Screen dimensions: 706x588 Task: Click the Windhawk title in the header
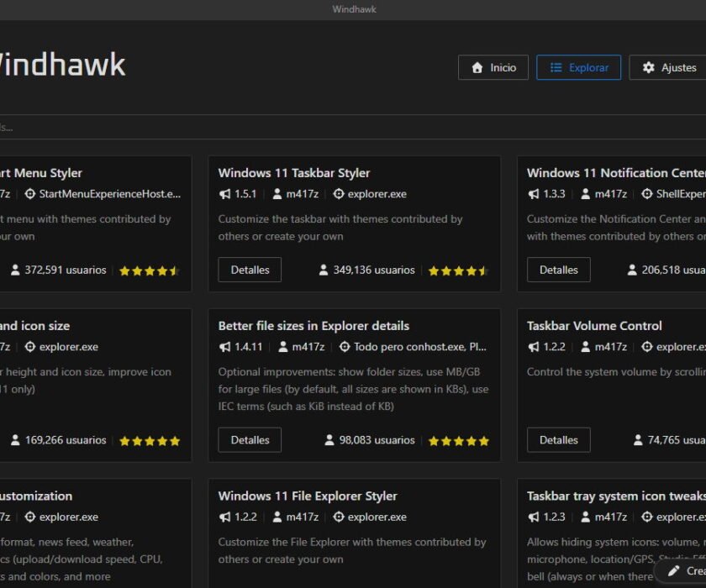(61, 64)
